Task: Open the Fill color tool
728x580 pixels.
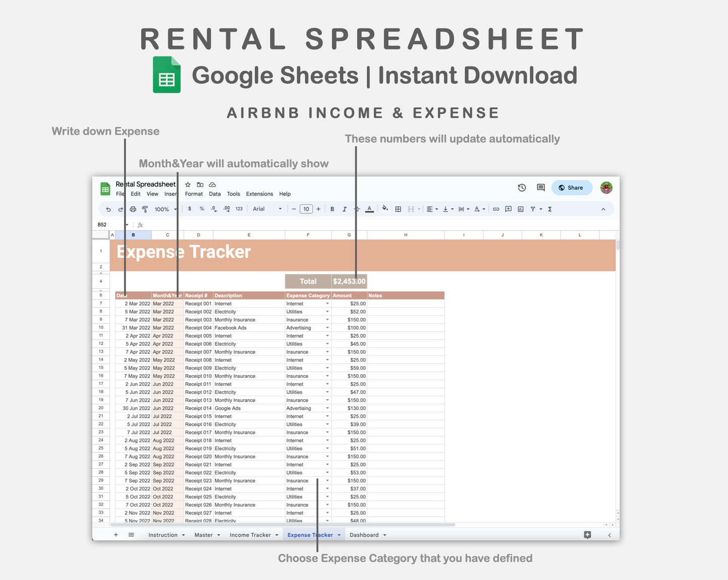Action: [x=385, y=208]
